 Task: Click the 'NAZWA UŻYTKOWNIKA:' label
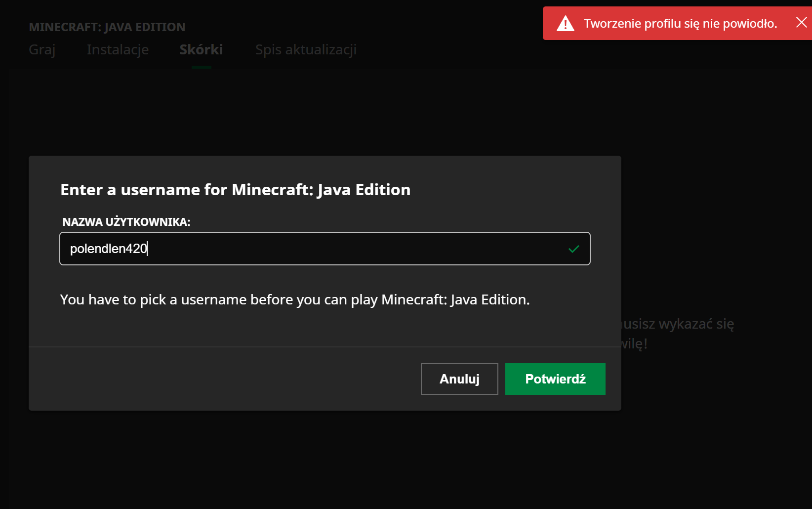[x=126, y=222]
